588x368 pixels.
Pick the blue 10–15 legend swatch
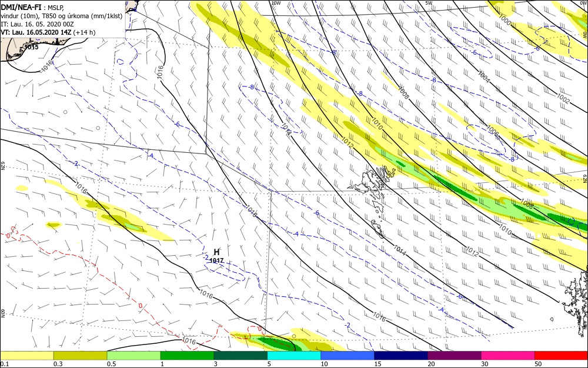[x=348, y=356]
